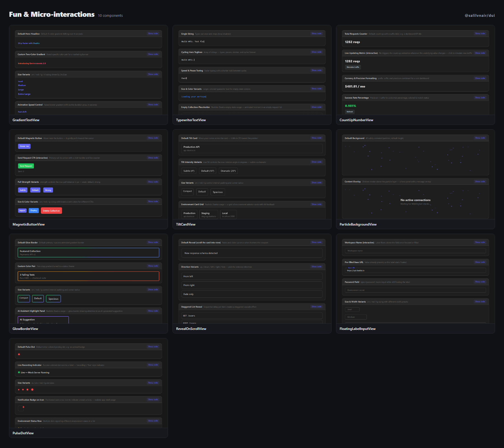
Task: Show code for Custom Two-Color Gradient
Action: click(153, 54)
